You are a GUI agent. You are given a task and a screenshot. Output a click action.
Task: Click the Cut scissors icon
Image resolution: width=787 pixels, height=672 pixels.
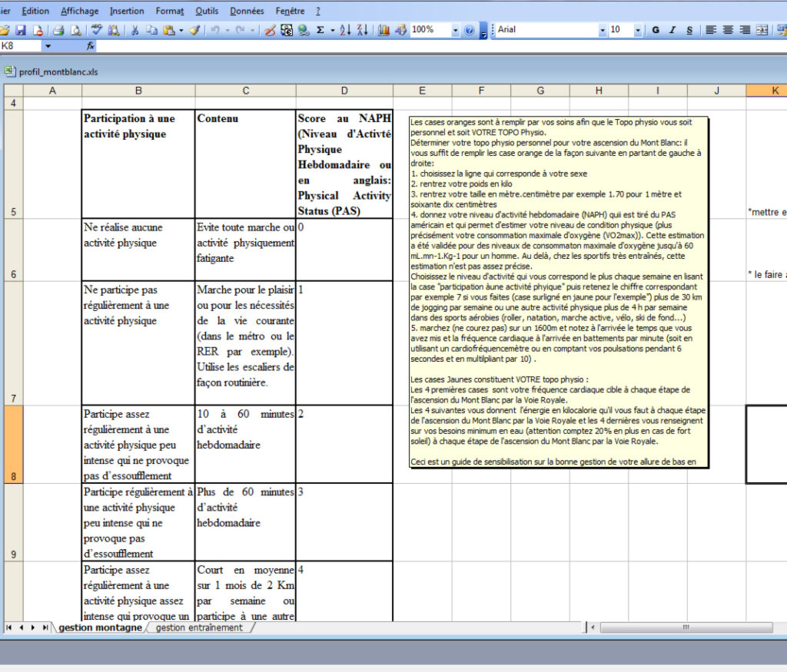point(134,30)
